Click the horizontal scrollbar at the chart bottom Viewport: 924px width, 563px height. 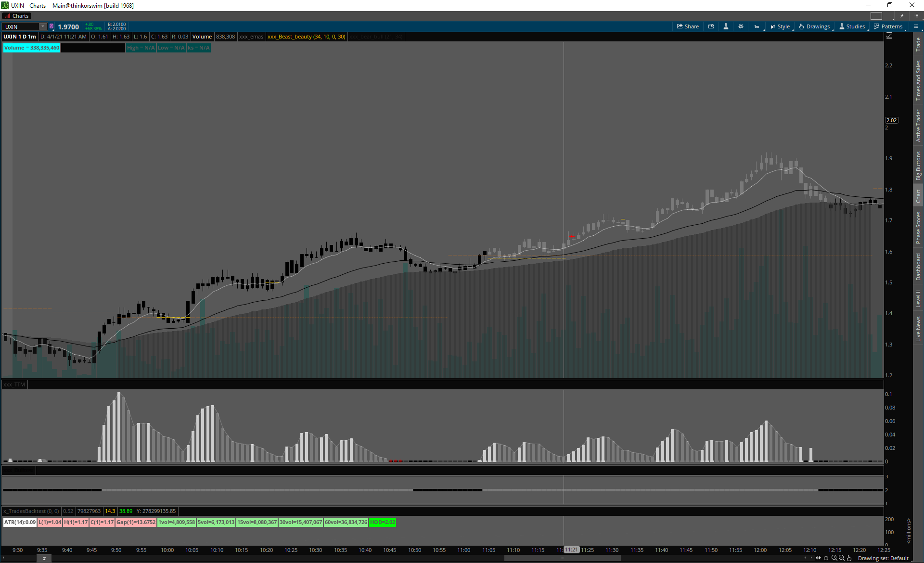click(562, 558)
